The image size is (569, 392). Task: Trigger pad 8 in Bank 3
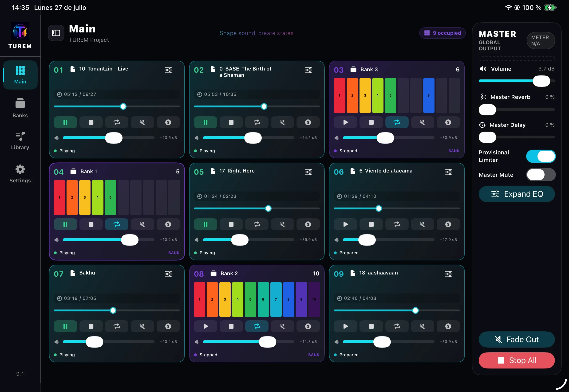coord(429,96)
